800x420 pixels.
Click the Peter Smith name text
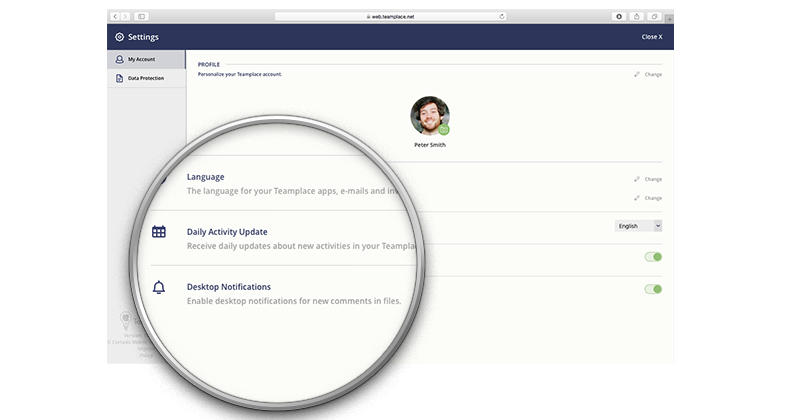(x=430, y=145)
